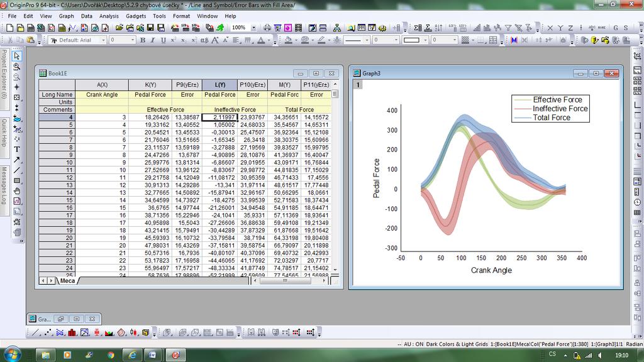Click the Column bar chart plot icon

coord(72,332)
